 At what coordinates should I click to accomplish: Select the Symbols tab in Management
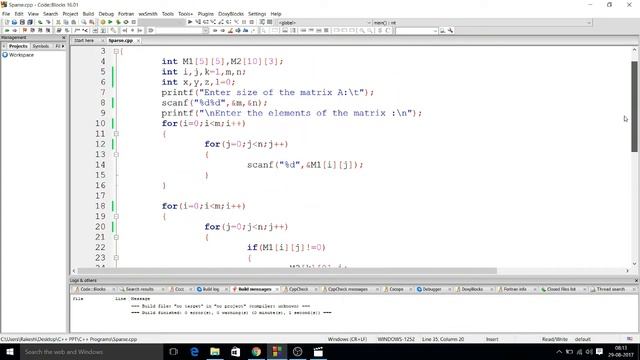click(41, 46)
